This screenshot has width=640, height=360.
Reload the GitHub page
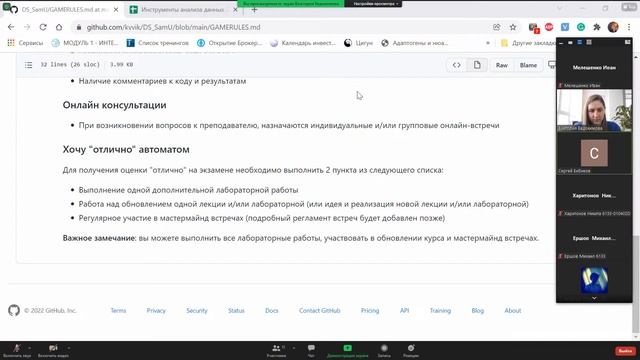[43, 27]
